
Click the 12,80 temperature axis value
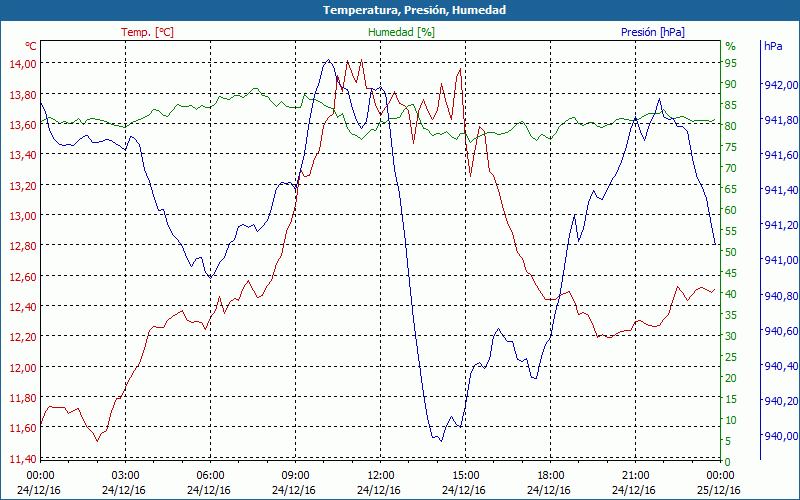(23, 246)
